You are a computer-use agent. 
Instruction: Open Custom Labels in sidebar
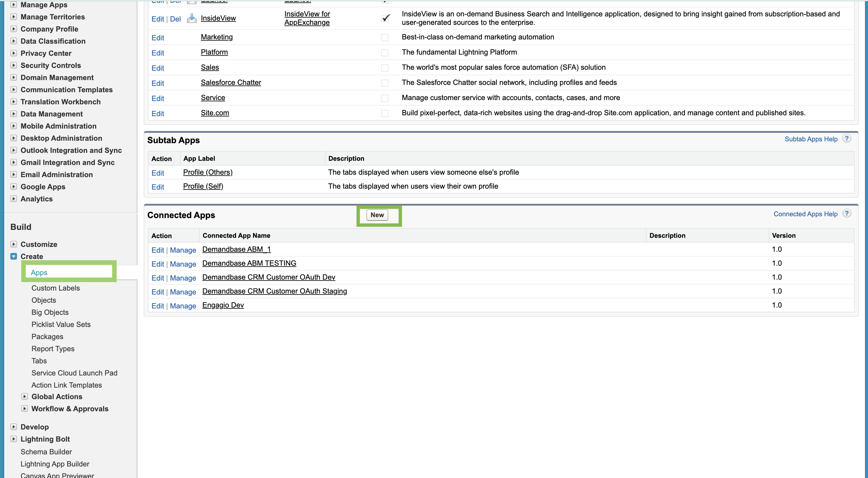(x=55, y=288)
